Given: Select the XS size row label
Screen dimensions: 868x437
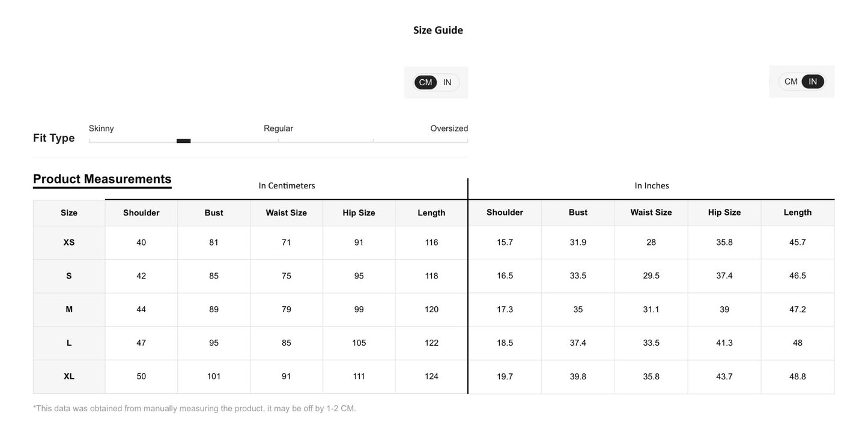Looking at the screenshot, I should (x=69, y=243).
